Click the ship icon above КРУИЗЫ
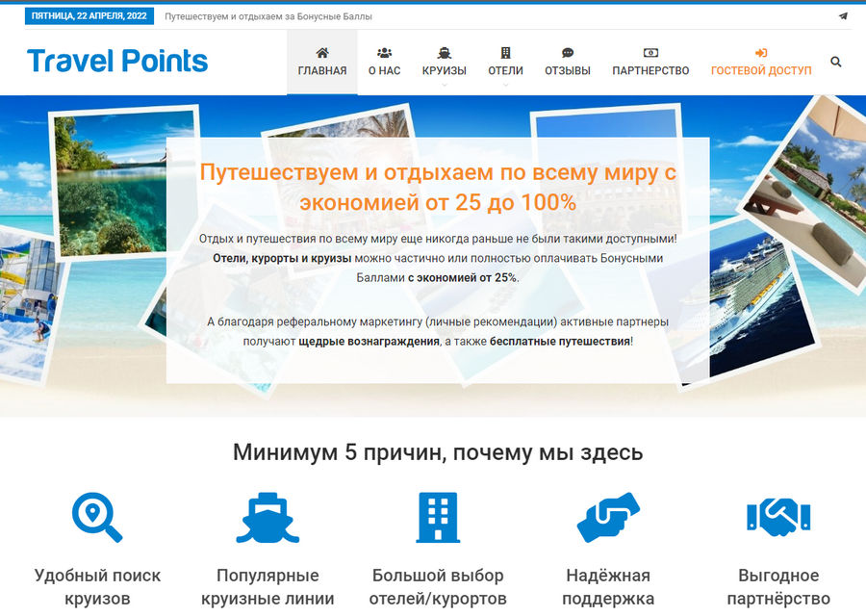 coord(444,53)
